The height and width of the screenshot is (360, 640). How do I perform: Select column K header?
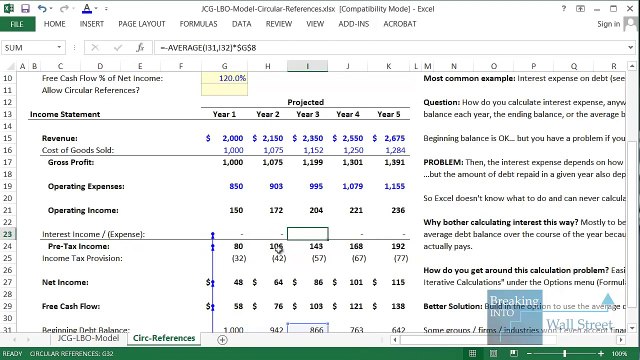coord(388,66)
